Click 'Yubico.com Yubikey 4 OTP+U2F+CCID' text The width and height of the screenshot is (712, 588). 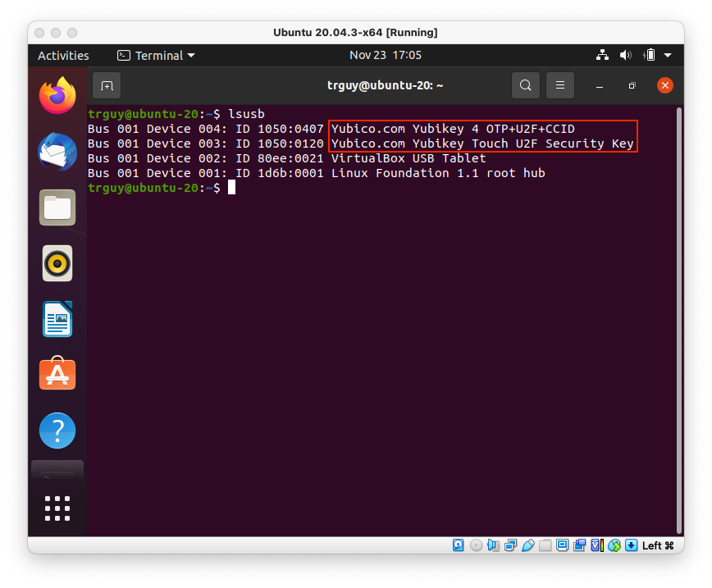click(x=453, y=129)
